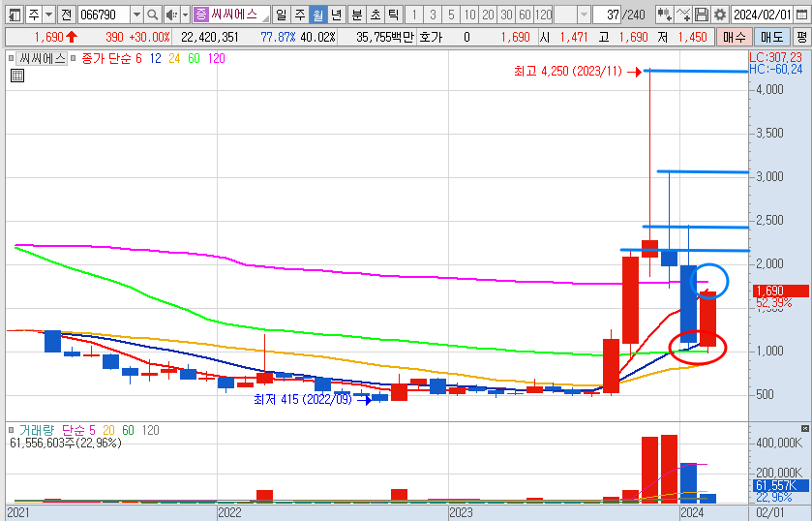This screenshot has width=812, height=521.
Task: Expand the custom interval dropdown arrow
Action: [x=584, y=15]
